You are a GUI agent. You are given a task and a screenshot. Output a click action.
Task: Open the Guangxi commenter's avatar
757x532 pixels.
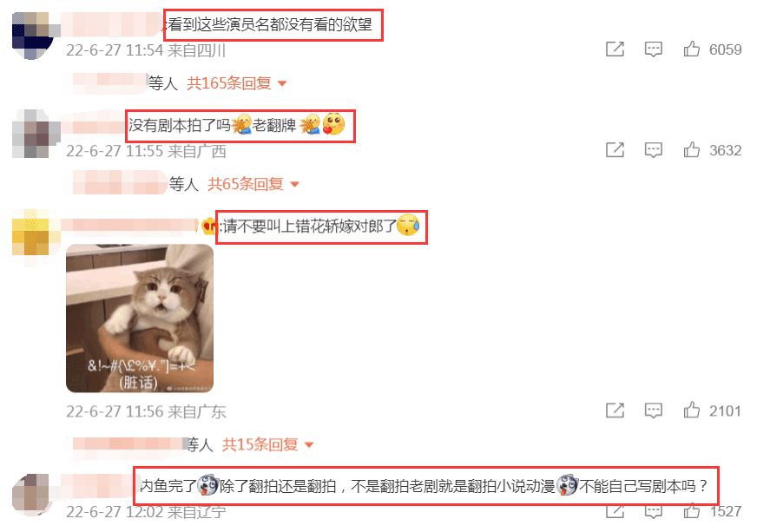click(x=31, y=134)
